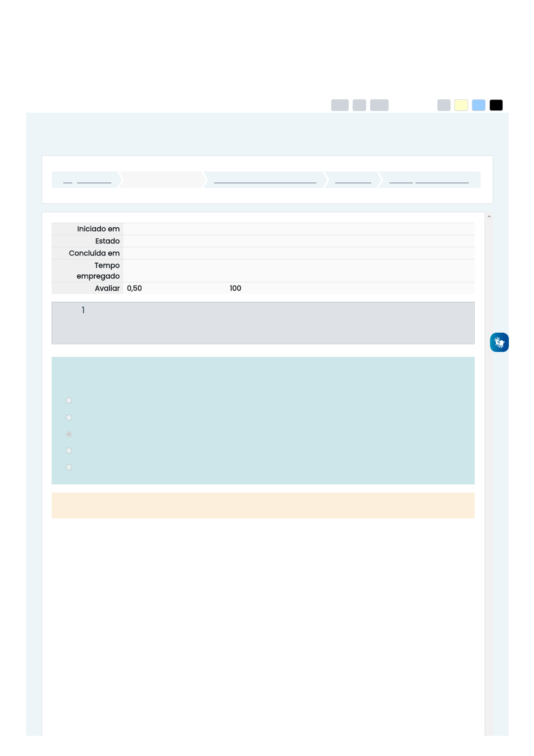
Task: Click the first gray accessibility toolbar button
Action: (x=340, y=105)
